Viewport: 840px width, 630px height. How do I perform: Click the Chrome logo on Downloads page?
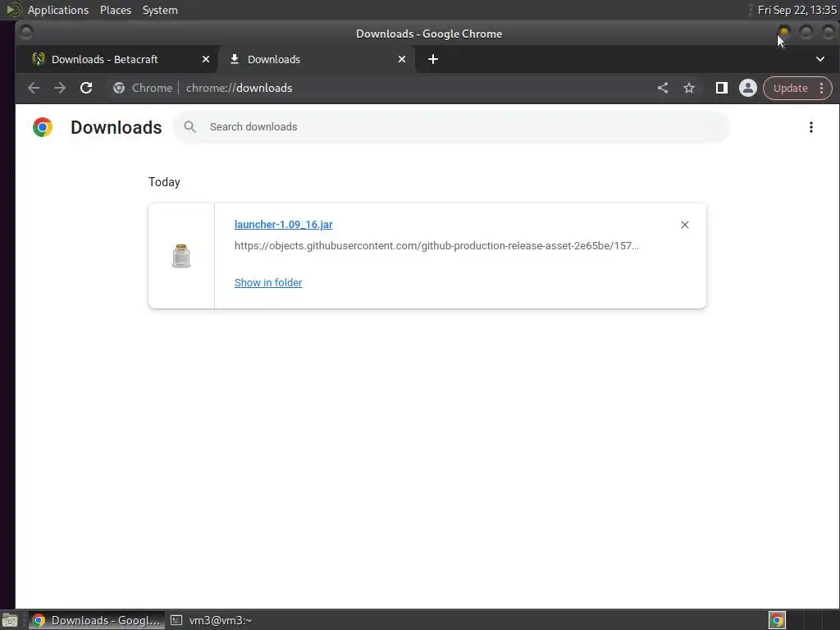point(43,127)
